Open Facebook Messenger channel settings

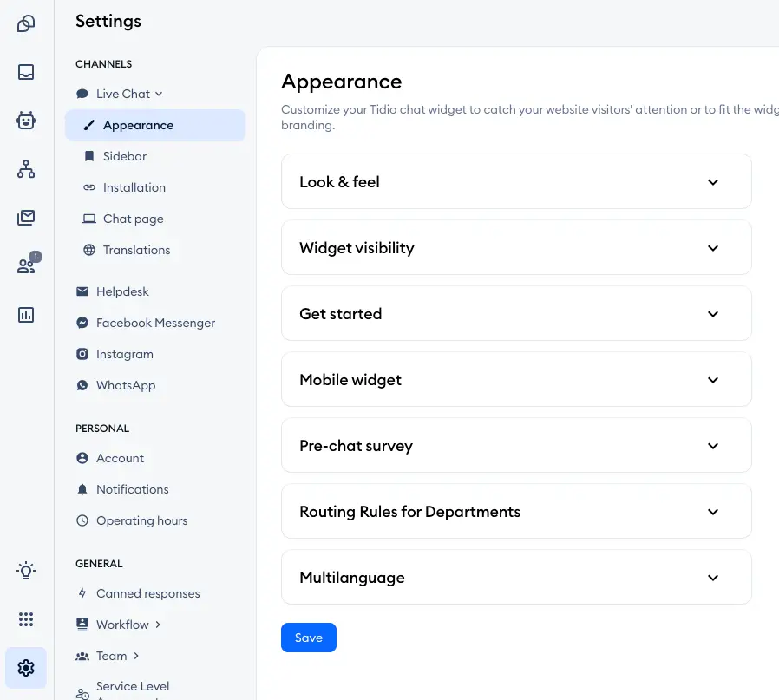click(155, 323)
